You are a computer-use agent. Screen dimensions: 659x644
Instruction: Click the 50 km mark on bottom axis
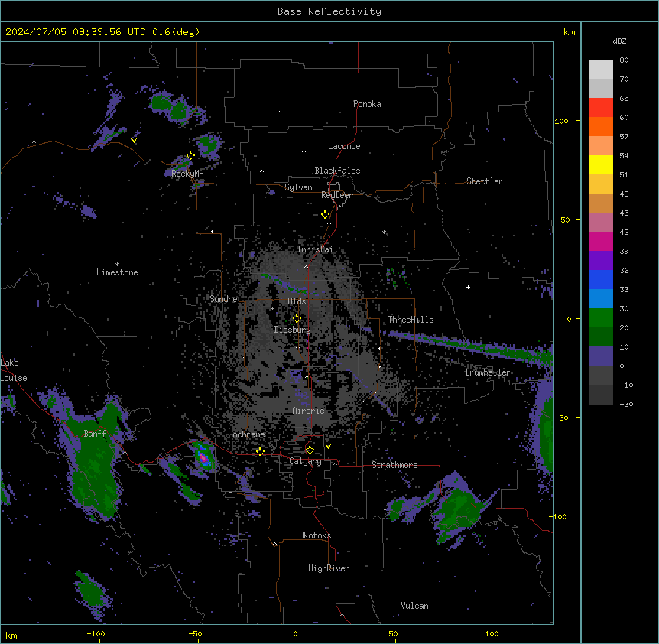pyautogui.click(x=394, y=633)
